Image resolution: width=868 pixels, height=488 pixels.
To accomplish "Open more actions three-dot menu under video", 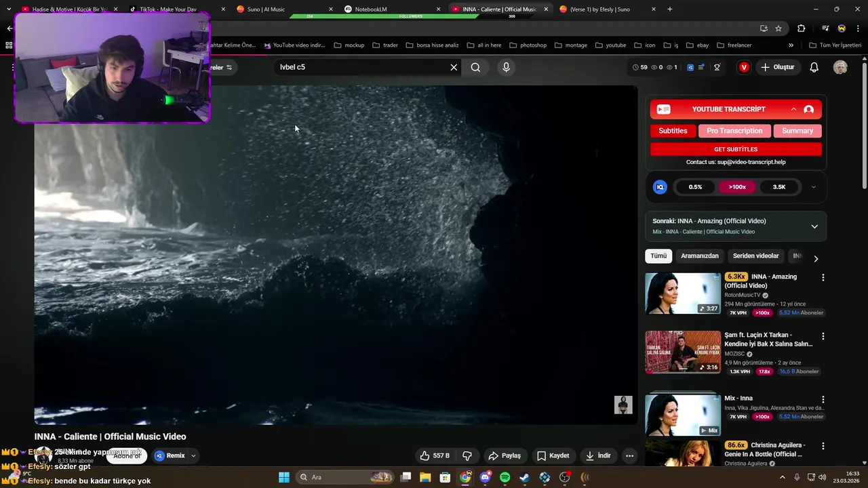I will click(629, 455).
